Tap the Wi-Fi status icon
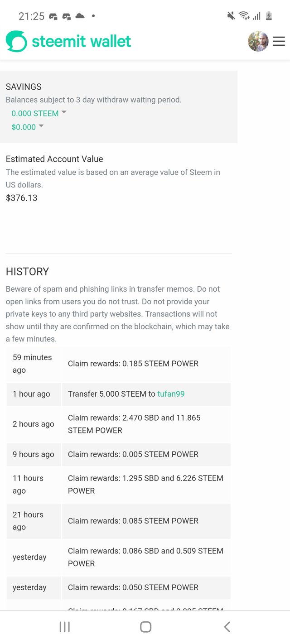The height and width of the screenshot is (644, 290). tap(244, 16)
